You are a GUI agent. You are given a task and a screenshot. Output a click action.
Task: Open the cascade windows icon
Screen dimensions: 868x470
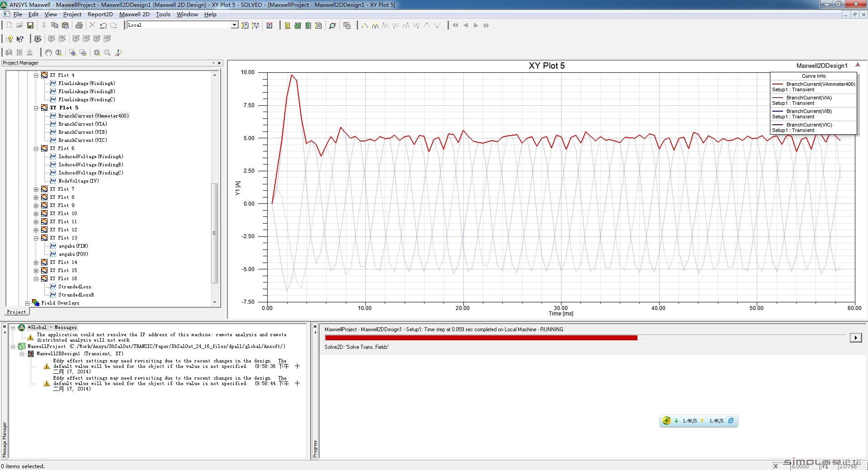point(347,25)
